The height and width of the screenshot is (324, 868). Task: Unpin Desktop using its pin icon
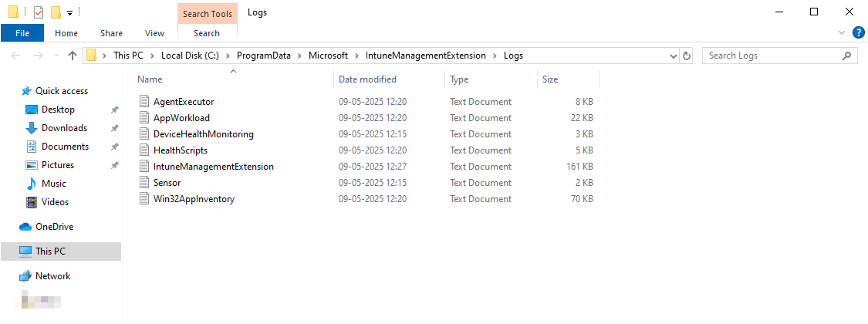click(115, 110)
